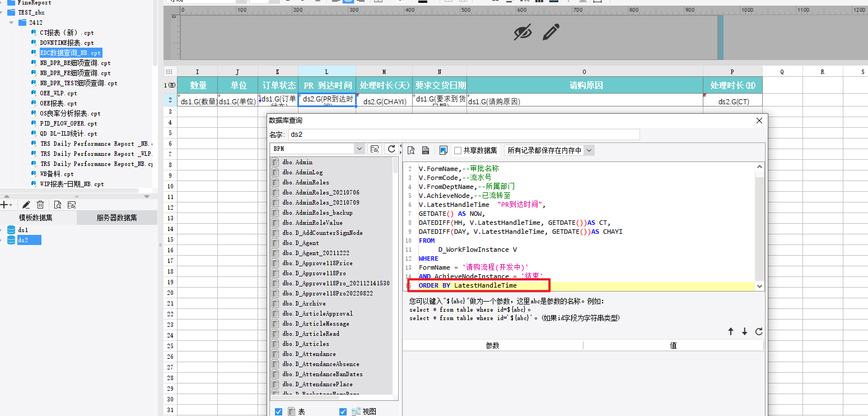Open the 所有记录都保存在内存中 dropdown

coord(549,150)
